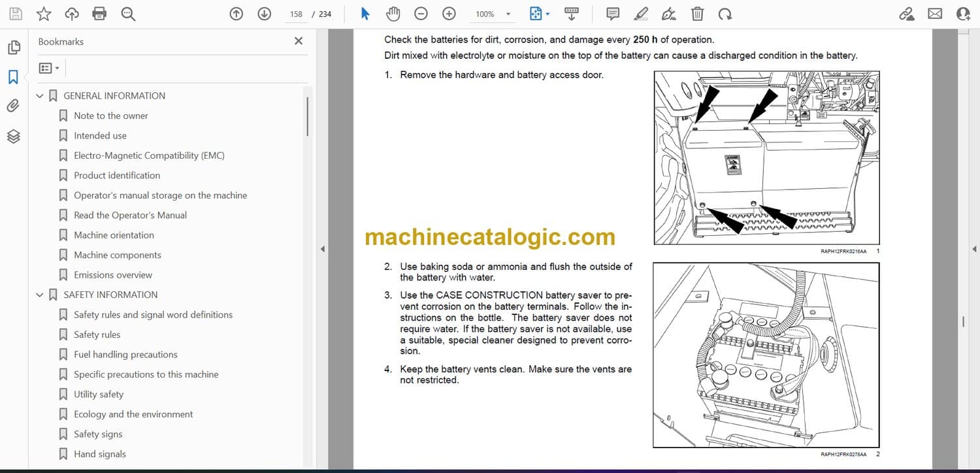Screen dimensions: 980x473
Task: Toggle the Bookmarks panel icon
Action: pyautogui.click(x=13, y=77)
